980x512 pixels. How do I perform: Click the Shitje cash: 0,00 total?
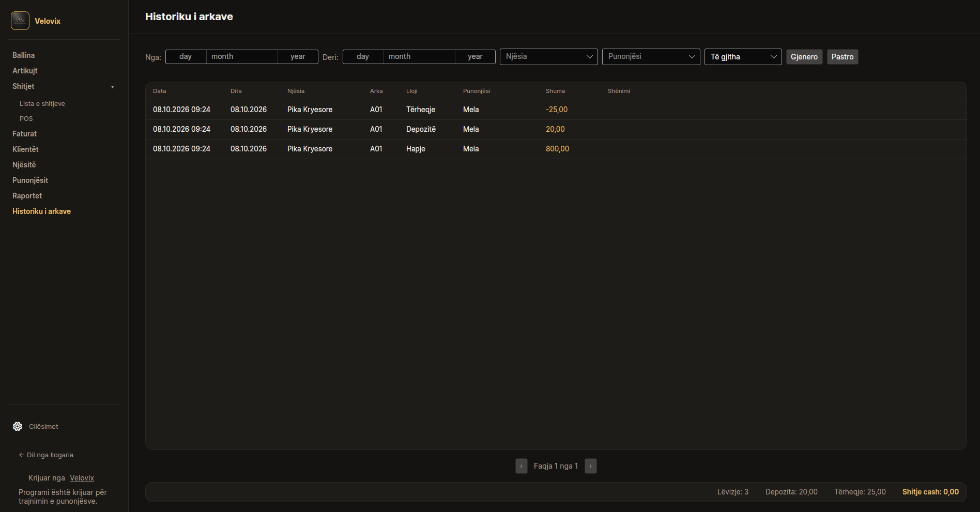[x=930, y=492]
